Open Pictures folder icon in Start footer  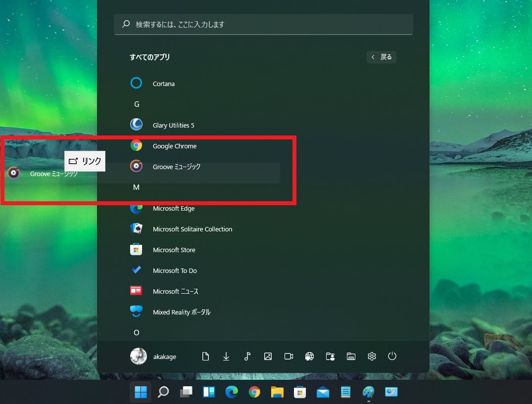268,356
